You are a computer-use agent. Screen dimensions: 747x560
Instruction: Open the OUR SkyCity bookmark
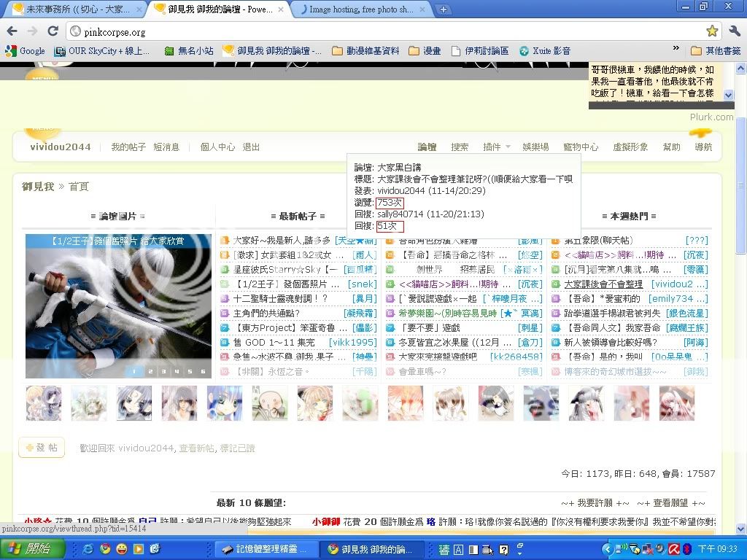(102, 50)
